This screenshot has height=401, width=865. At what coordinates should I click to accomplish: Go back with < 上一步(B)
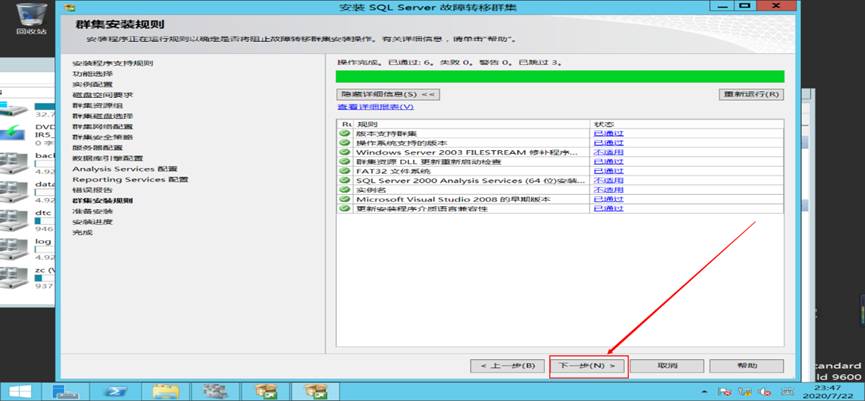point(507,366)
